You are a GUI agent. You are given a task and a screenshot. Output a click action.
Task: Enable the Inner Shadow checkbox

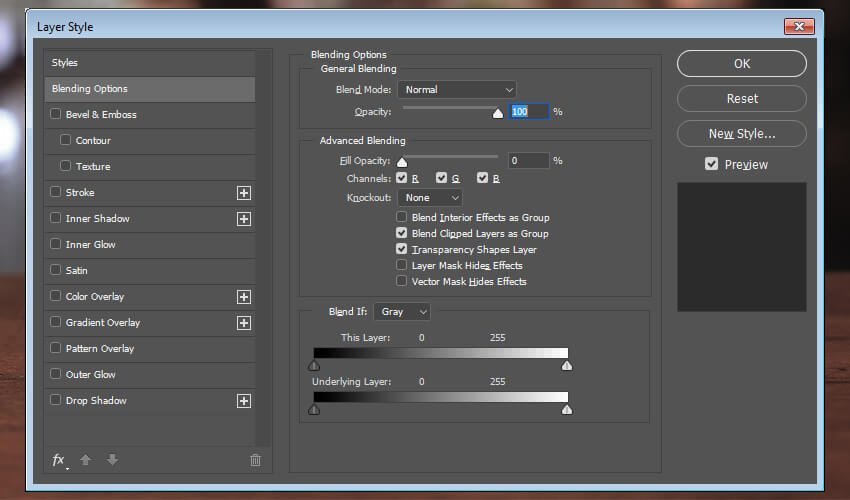click(55, 218)
